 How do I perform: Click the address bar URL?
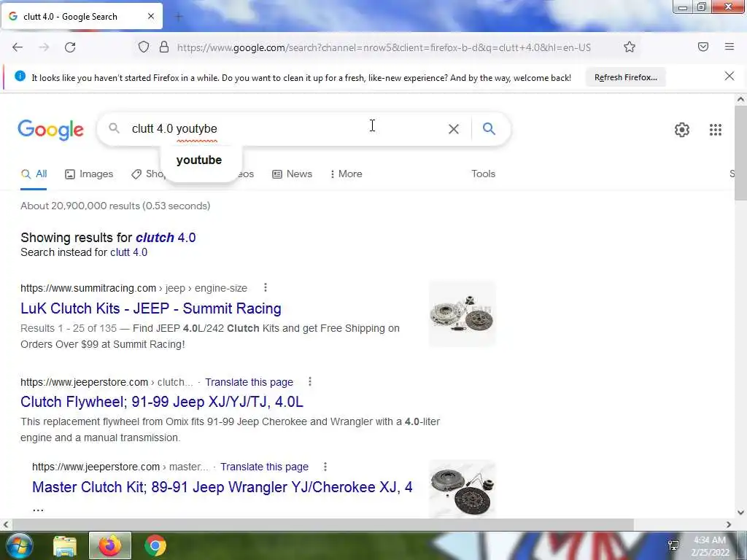click(384, 47)
